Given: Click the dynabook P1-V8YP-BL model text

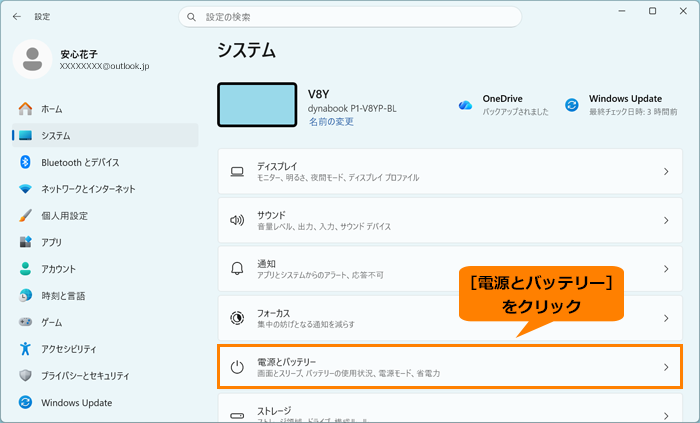Looking at the screenshot, I should tap(352, 108).
